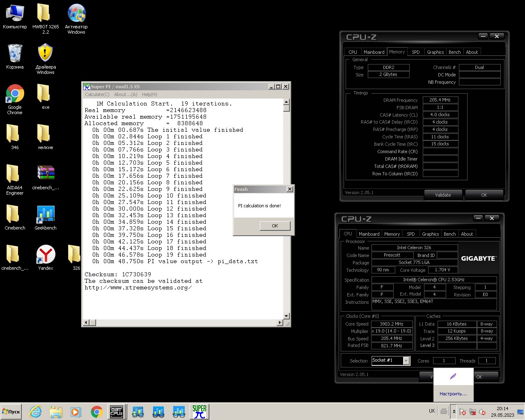
Task: Launch the Yandex browser shortcut
Action: (x=46, y=257)
